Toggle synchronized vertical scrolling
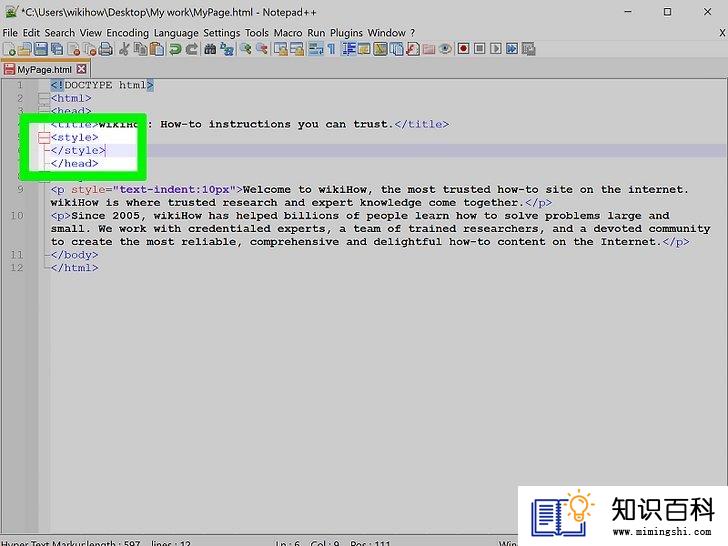This screenshot has height=546, width=728. 280,49
